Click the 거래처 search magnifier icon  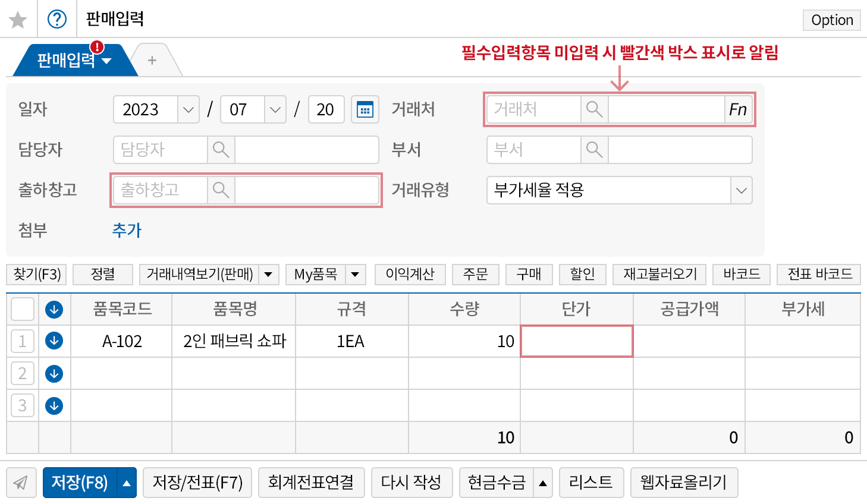point(594,109)
